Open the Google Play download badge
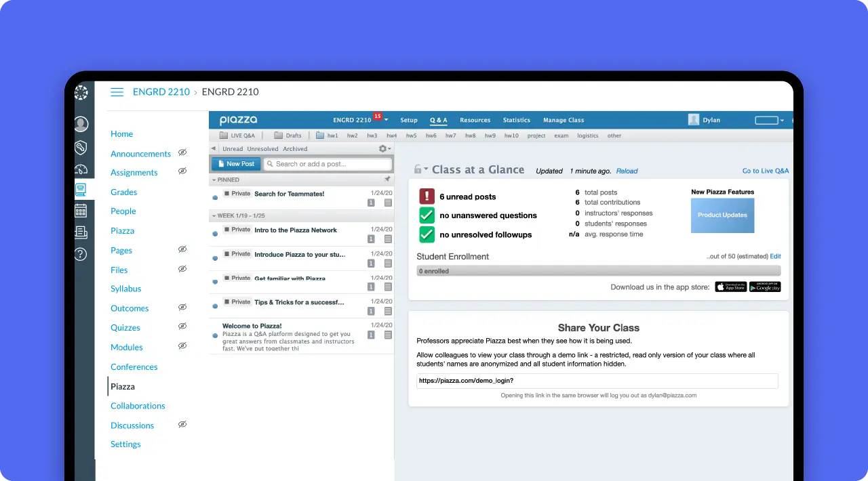Image resolution: width=868 pixels, height=481 pixels. coord(765,287)
